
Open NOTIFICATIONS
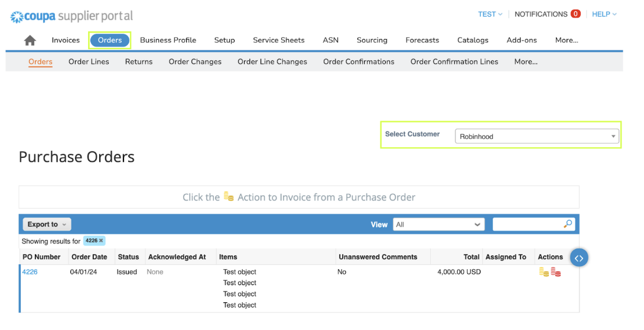[541, 14]
